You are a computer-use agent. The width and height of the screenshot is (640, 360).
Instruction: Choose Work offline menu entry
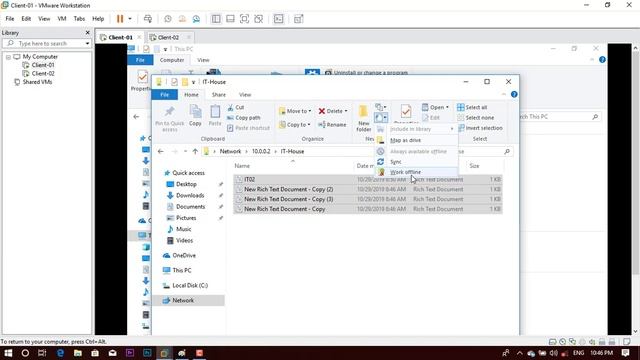point(416,172)
